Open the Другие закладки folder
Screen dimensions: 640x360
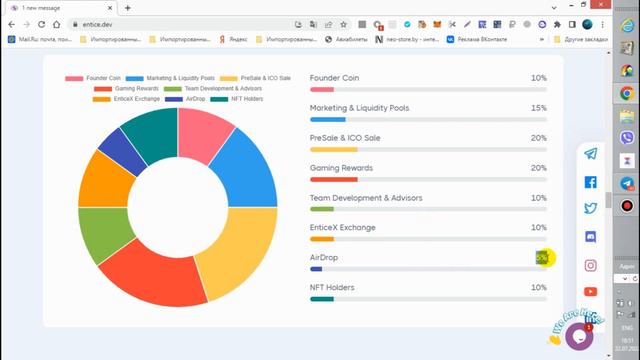(580, 40)
